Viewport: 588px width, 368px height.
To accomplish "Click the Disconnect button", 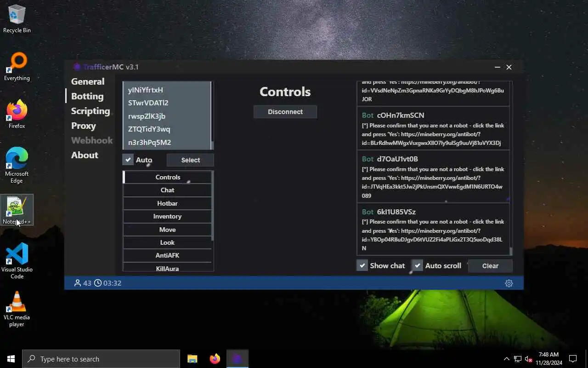I will pos(285,112).
